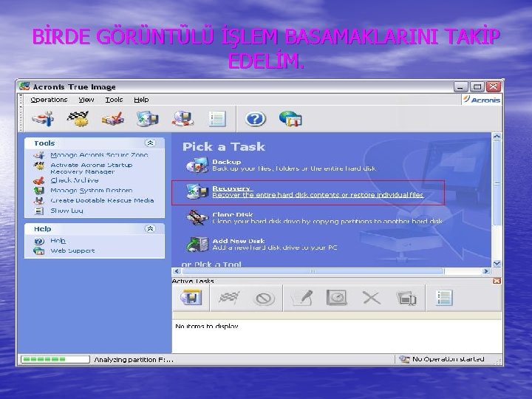Click the rename computer icon in Active Tasks
Screen dimensions: 532x399
pyautogui.click(x=406, y=299)
